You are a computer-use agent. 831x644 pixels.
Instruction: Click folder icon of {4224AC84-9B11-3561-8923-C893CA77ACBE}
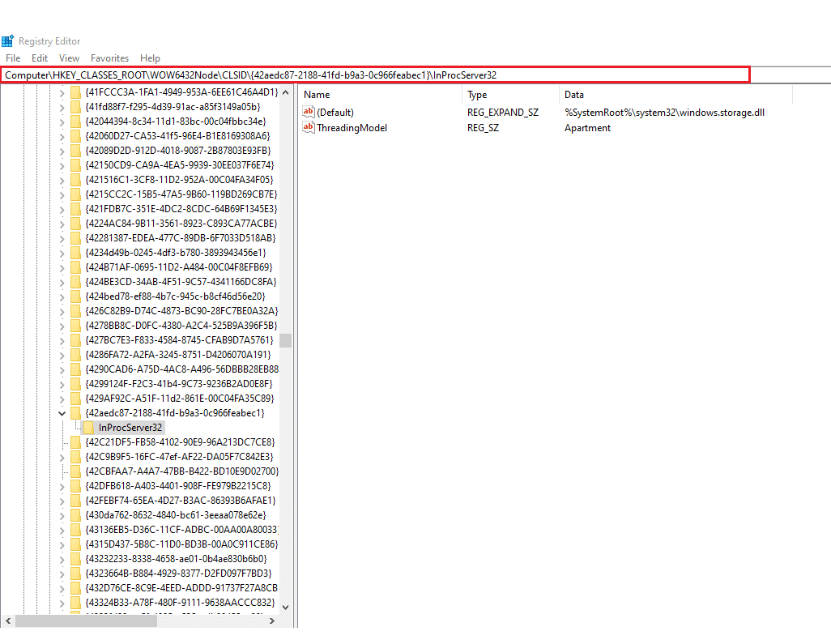point(75,223)
